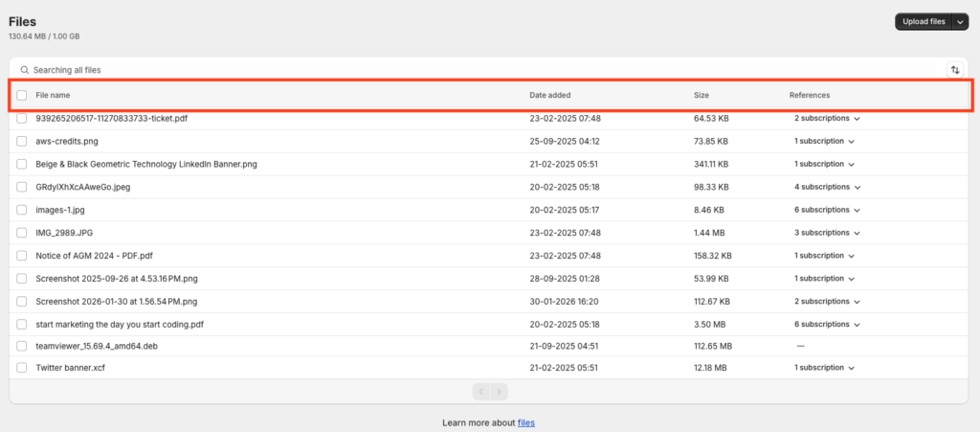Expand the 2 subscriptions for ticket.pdf
The width and height of the screenshot is (980, 432).
[826, 119]
